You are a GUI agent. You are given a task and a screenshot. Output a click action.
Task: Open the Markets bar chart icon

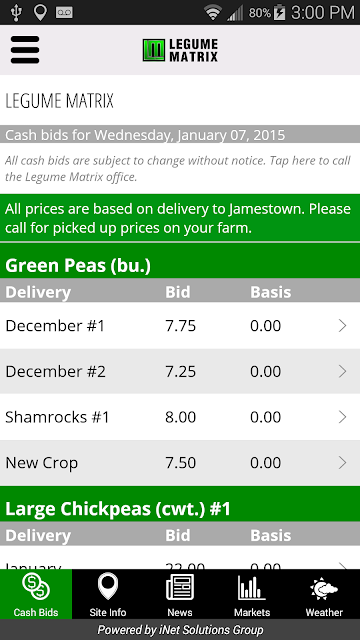[252, 587]
